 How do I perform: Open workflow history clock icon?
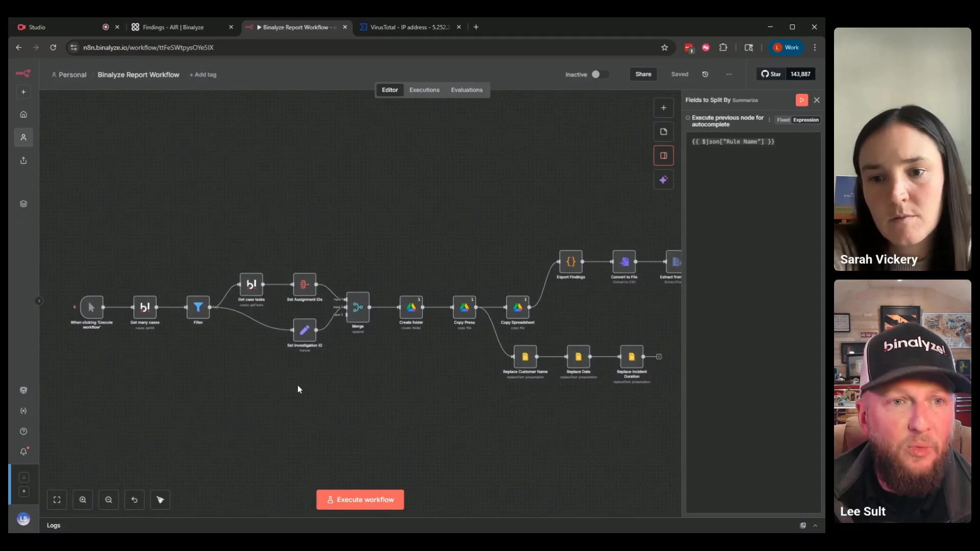tap(705, 74)
